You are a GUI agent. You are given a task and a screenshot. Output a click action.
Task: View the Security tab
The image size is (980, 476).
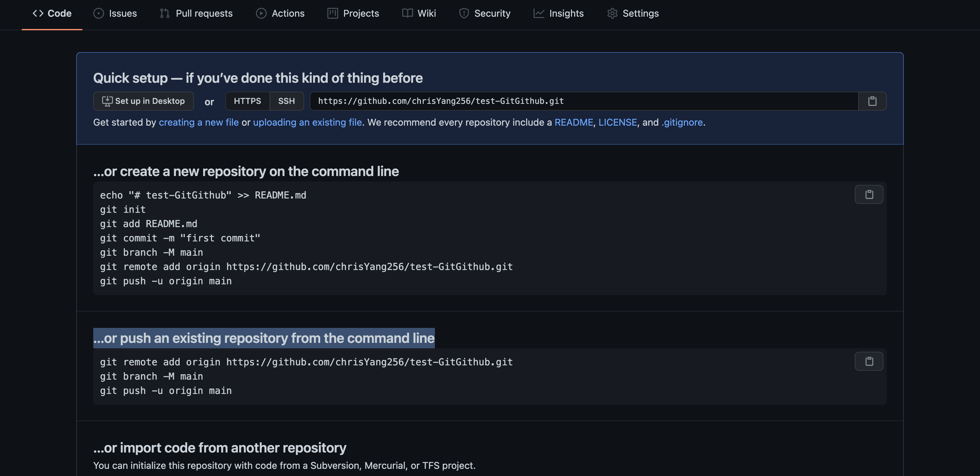tap(485, 13)
